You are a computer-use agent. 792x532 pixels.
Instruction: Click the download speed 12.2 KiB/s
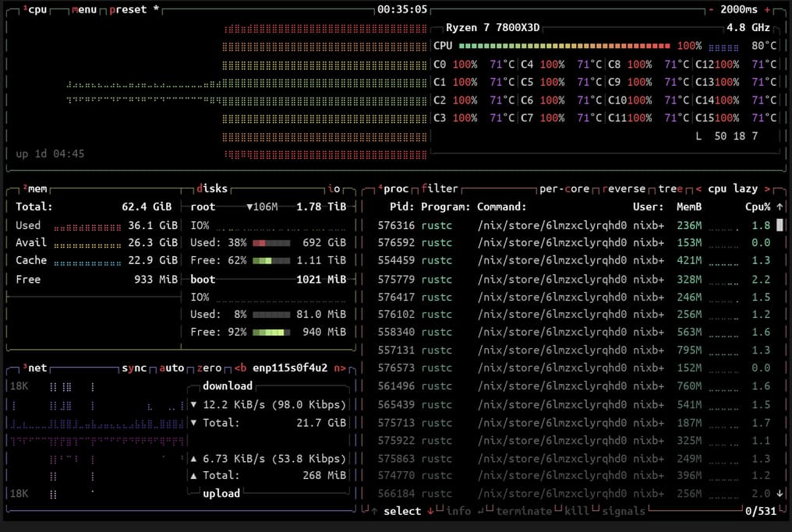pyautogui.click(x=234, y=405)
